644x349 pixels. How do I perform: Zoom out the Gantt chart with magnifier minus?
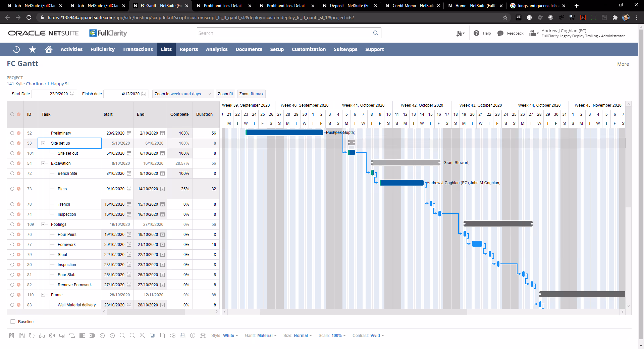(132, 336)
